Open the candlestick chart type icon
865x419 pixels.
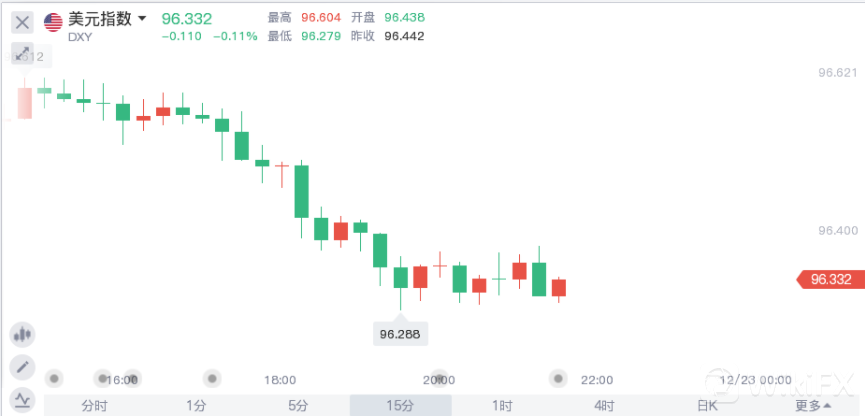click(x=23, y=334)
